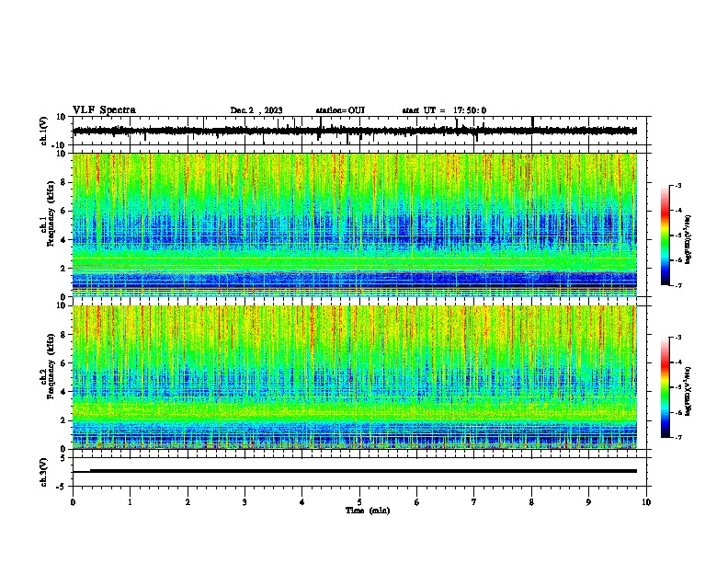728x563 pixels.
Task: Click the ch.2 spectrogram color scale bar
Action: [665, 387]
